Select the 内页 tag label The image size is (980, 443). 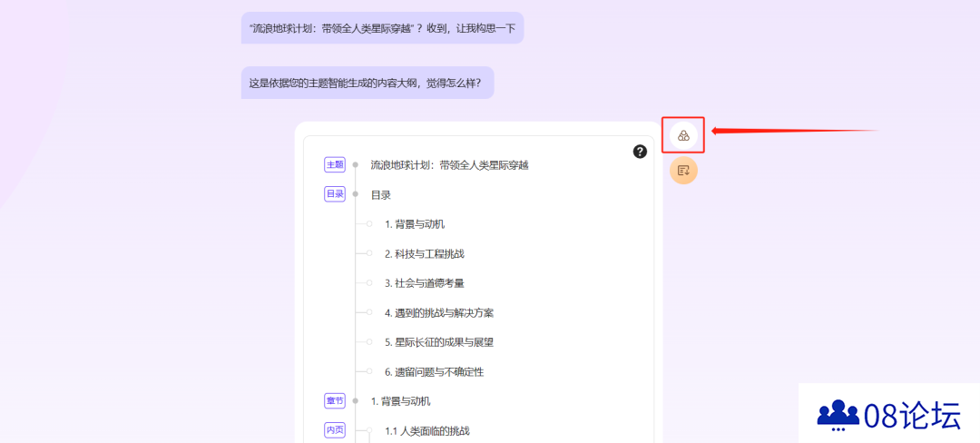click(x=335, y=430)
